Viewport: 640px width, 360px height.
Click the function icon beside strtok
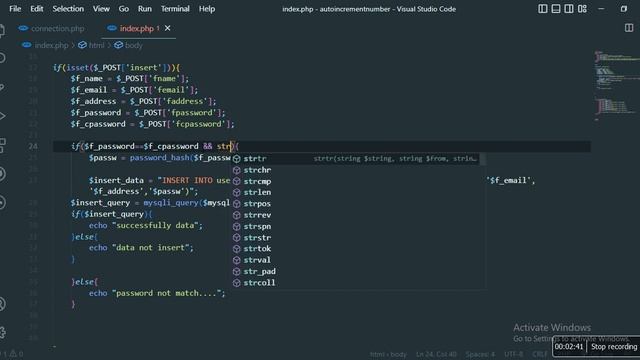pos(236,249)
